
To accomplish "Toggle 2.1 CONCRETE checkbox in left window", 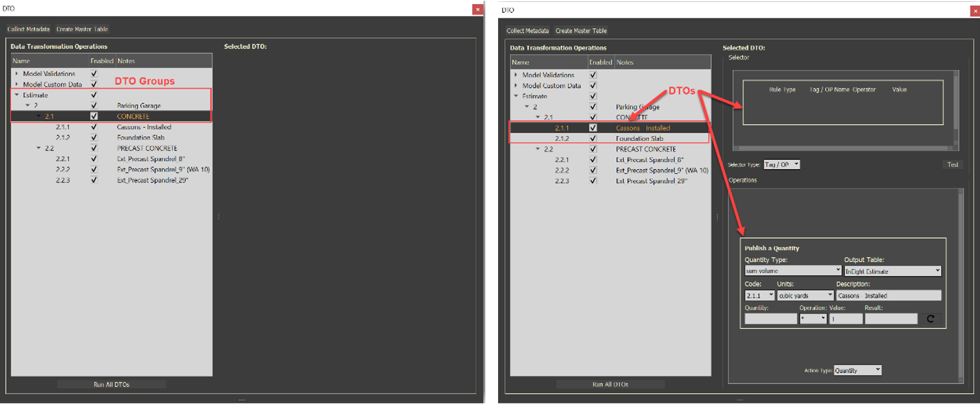I will (x=94, y=116).
